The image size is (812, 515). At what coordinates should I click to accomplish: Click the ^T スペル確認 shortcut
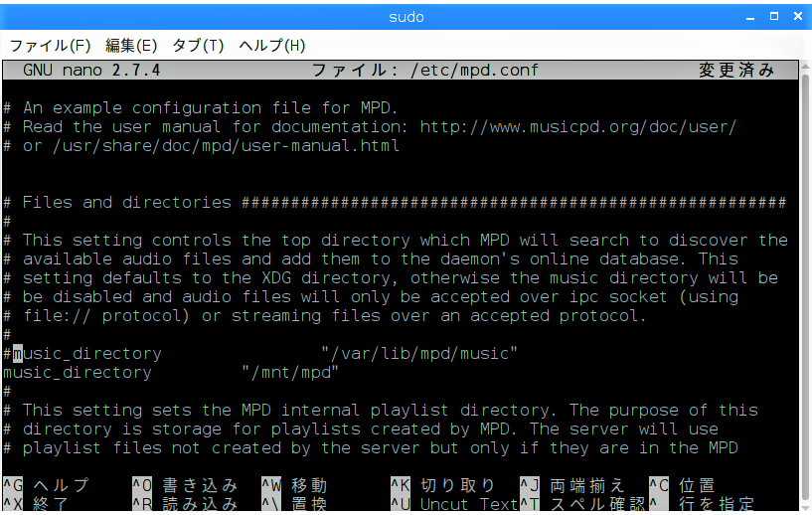(x=582, y=504)
